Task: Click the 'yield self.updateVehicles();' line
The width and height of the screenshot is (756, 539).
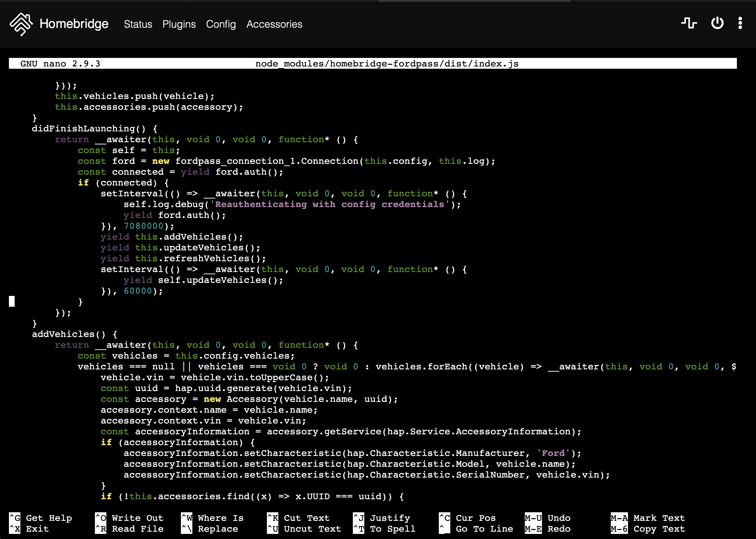Action: (203, 280)
